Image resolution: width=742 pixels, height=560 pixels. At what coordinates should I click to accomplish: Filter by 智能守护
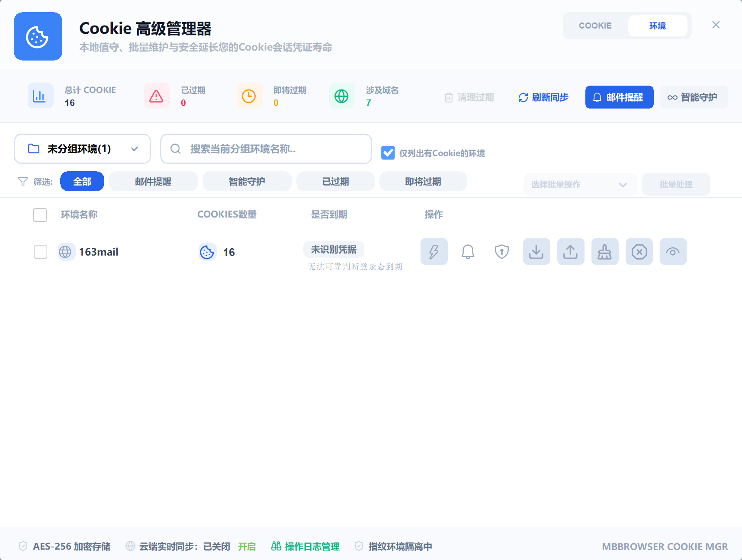pos(247,181)
